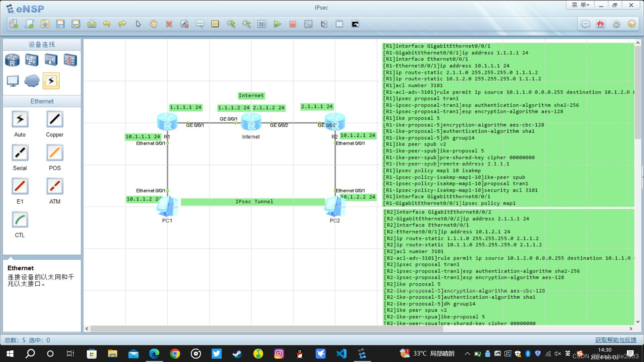644x362 pixels.
Task: Open the 菜单 dropdown menu
Action: 580,5
